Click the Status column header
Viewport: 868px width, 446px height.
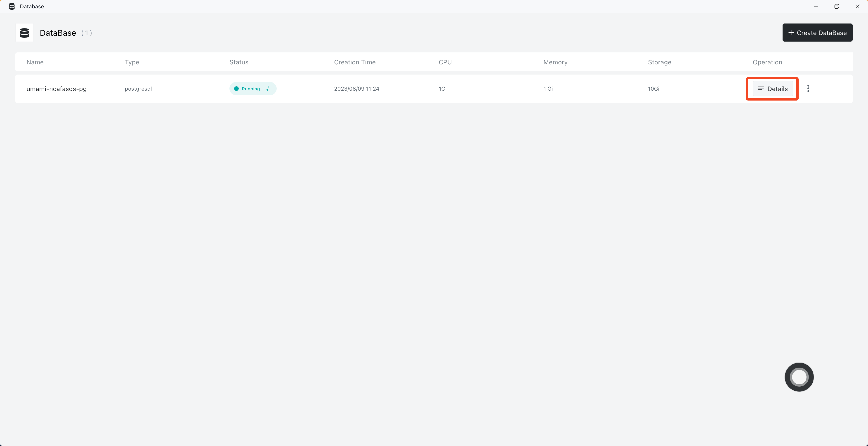coord(239,62)
